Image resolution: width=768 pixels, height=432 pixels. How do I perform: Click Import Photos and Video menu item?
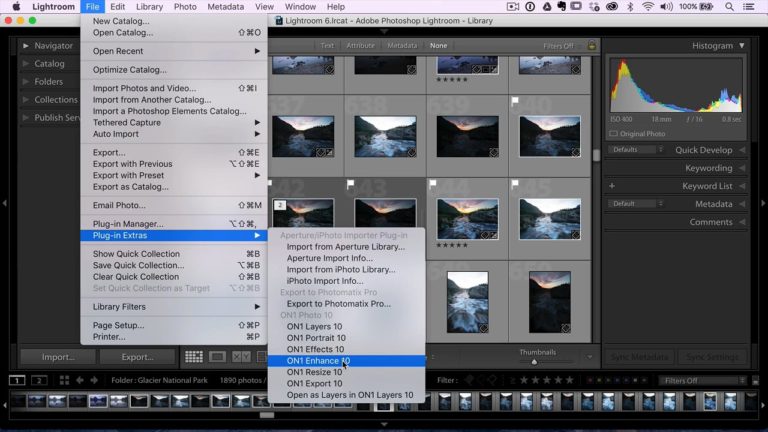pos(174,88)
